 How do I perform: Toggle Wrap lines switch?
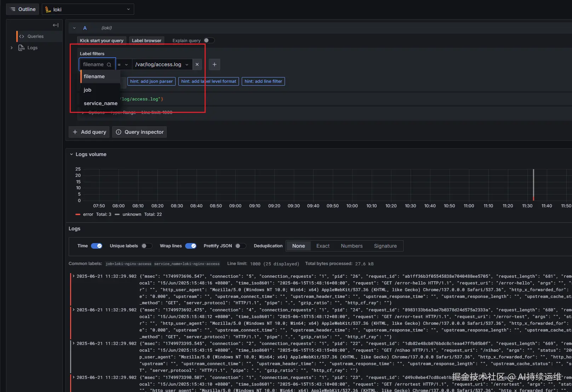pyautogui.click(x=191, y=246)
